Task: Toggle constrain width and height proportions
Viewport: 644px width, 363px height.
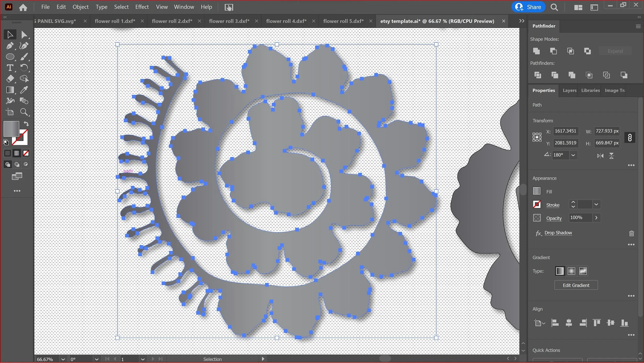Action: click(630, 137)
